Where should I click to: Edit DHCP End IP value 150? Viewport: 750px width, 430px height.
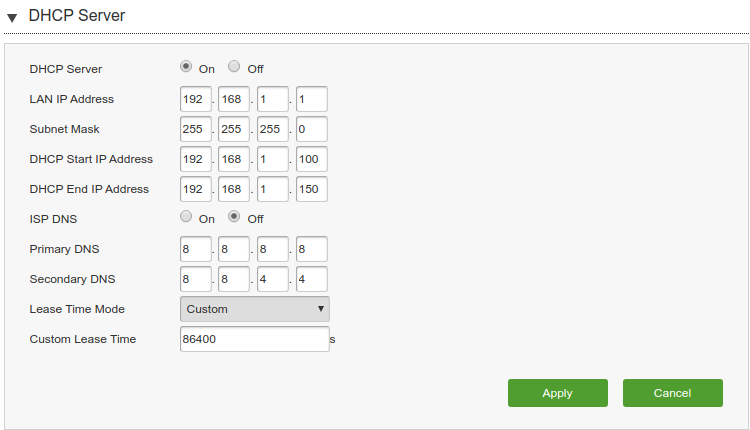pyautogui.click(x=311, y=189)
